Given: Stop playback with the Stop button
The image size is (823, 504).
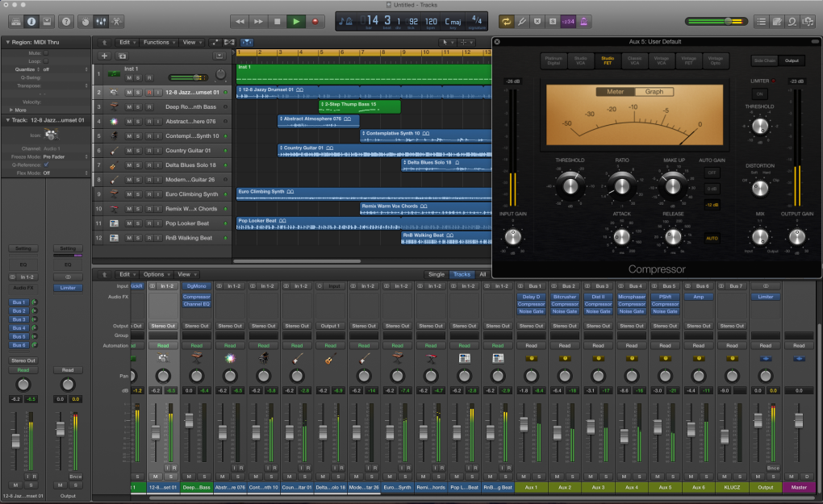Looking at the screenshot, I should pyautogui.click(x=277, y=22).
